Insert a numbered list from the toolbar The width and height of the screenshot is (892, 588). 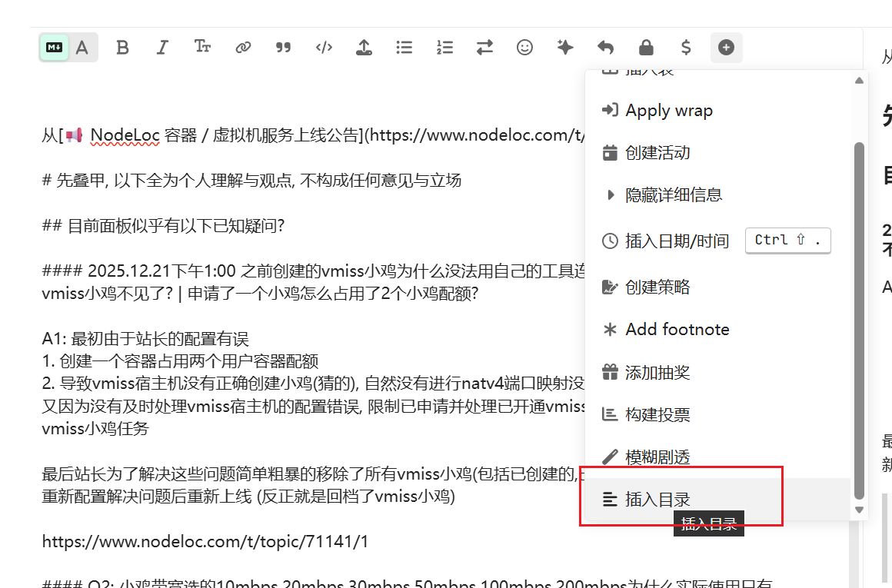tap(444, 48)
